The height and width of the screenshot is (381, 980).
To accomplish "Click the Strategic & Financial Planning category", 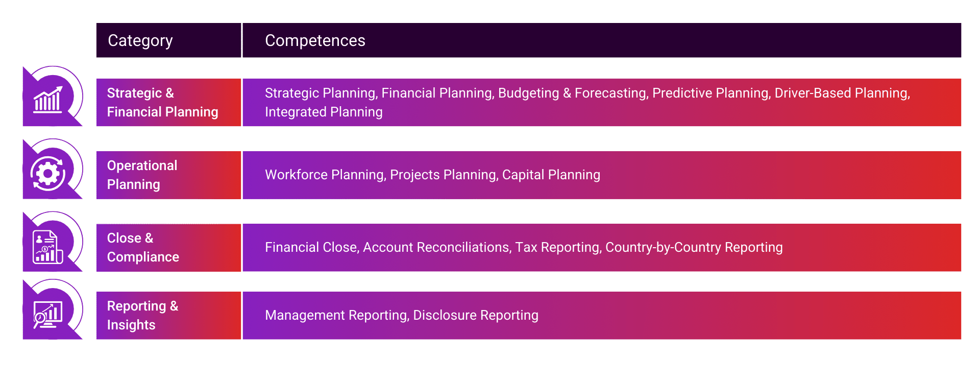I will point(162,102).
